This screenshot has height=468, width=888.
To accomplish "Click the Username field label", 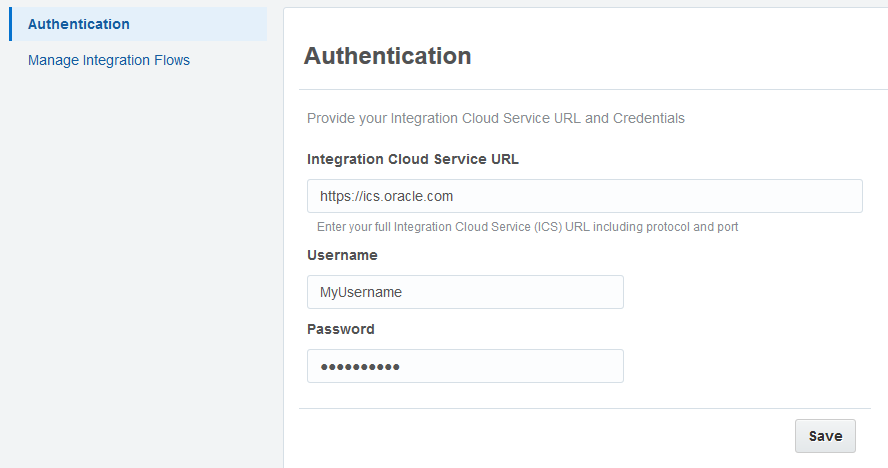I will coord(342,255).
